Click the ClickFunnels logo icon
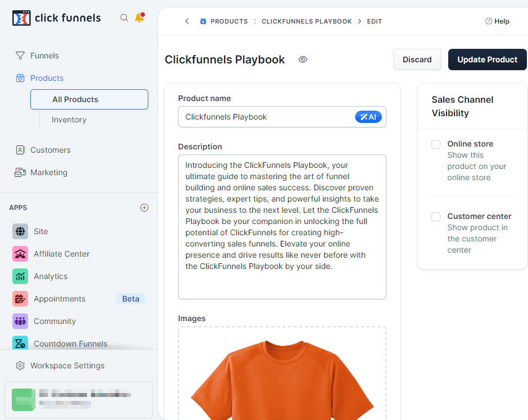The height and width of the screenshot is (420, 528). click(x=21, y=18)
